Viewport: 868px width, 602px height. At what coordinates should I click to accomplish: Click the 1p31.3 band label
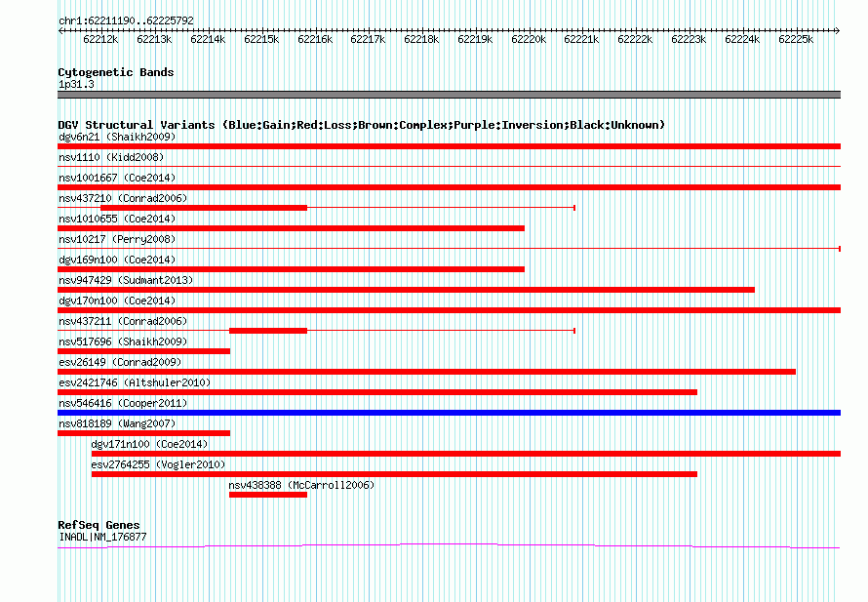pos(76,84)
